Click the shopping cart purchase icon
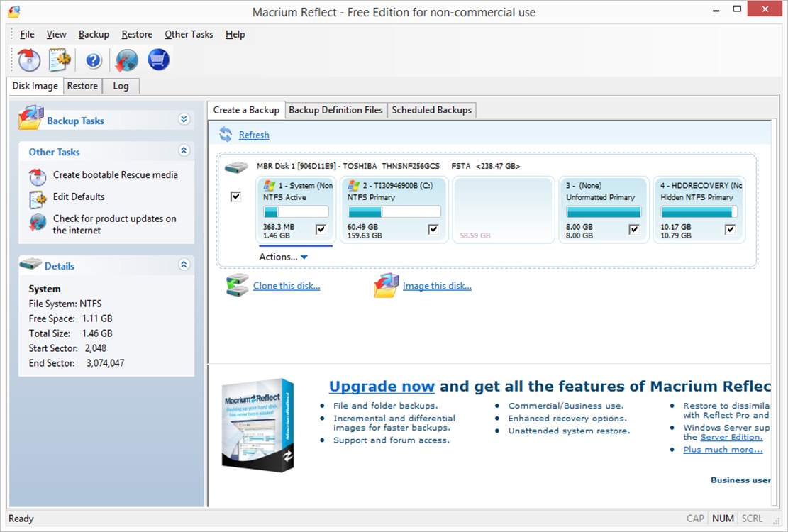 coord(158,60)
